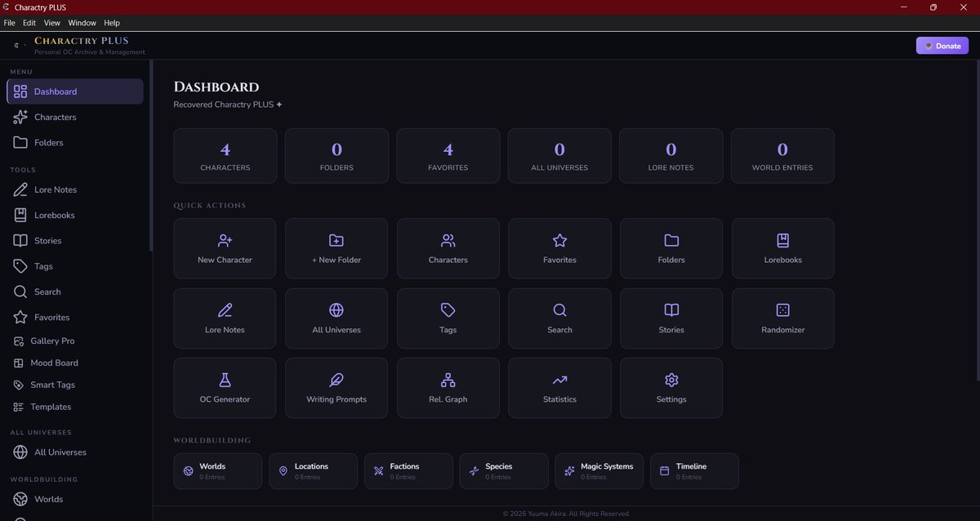Open Mood Board from the sidebar
This screenshot has width=980, height=521.
pos(75,363)
